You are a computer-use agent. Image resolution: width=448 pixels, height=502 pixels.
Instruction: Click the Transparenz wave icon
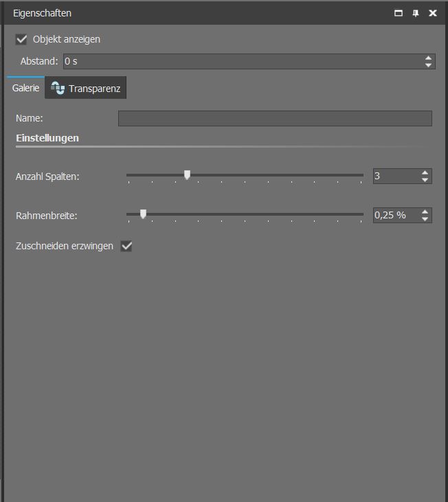[x=58, y=89]
